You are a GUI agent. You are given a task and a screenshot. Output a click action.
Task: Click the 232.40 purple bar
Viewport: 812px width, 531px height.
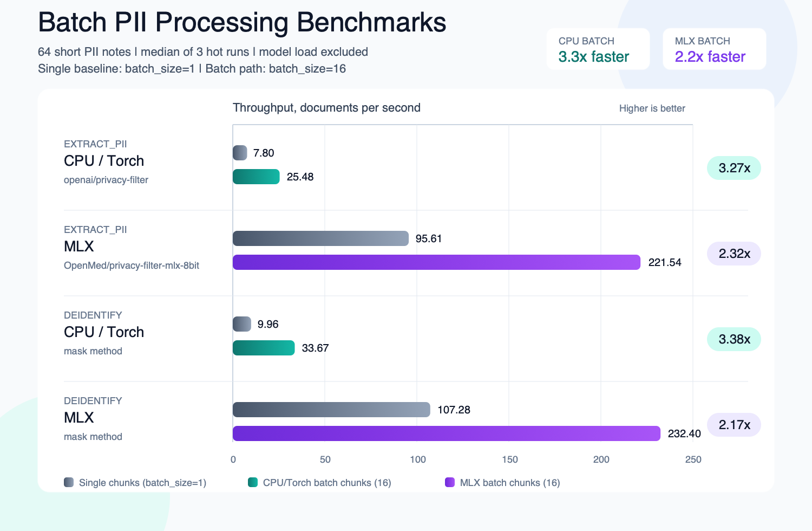point(447,433)
